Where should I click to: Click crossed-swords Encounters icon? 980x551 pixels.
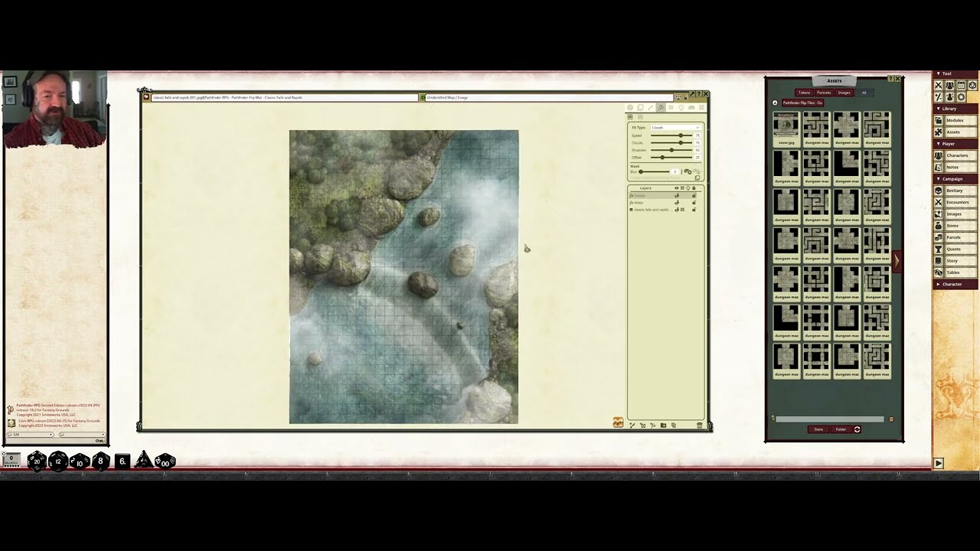(x=938, y=202)
